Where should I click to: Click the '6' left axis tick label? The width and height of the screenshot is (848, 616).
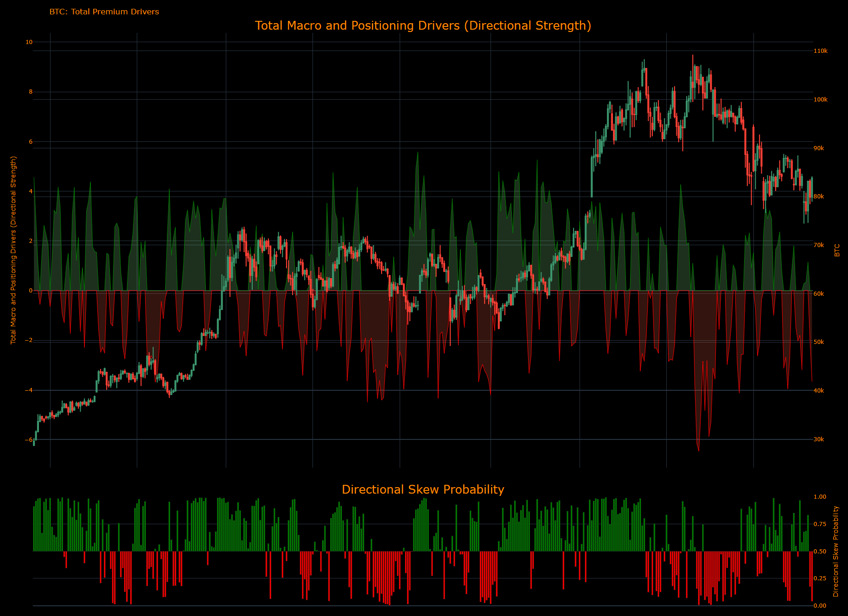point(31,142)
